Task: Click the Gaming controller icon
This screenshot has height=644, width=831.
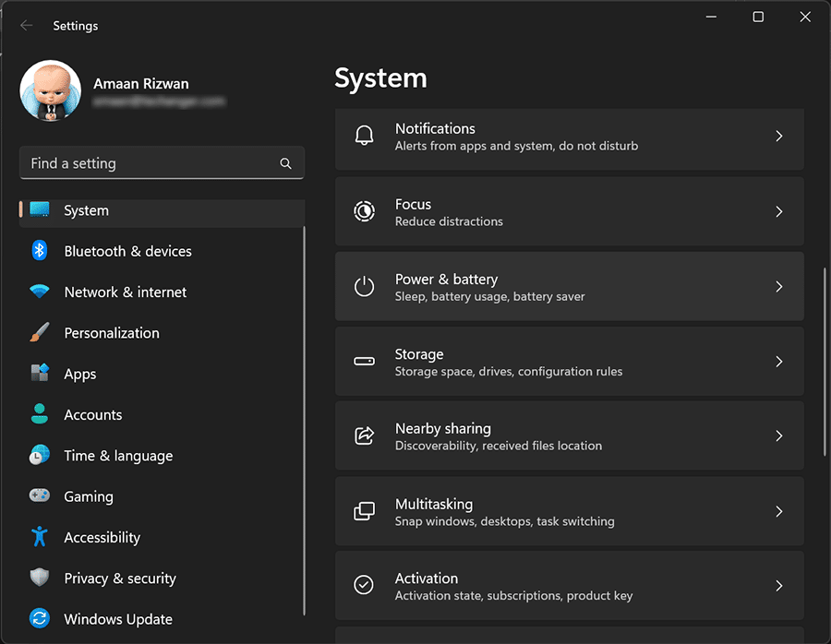Action: [x=39, y=496]
